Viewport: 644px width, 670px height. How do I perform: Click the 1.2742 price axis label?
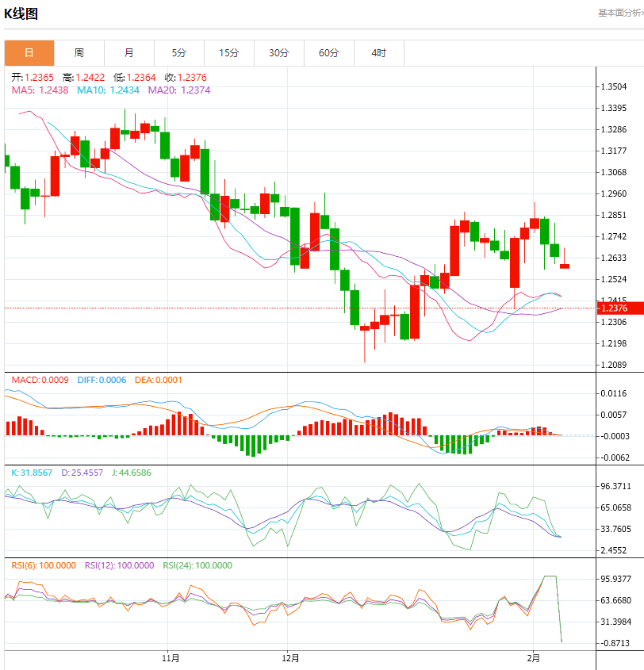(x=614, y=236)
